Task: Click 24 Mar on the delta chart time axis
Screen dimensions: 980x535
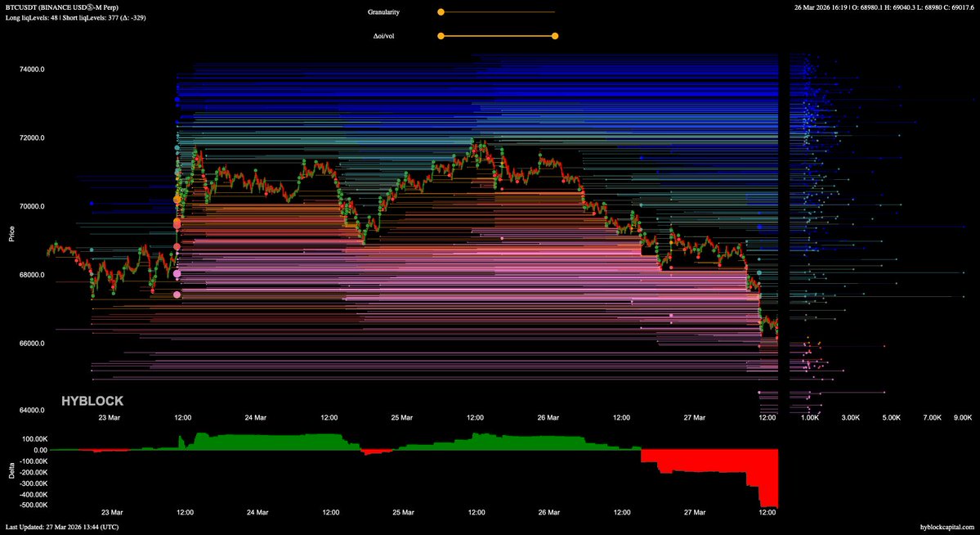Action: coord(257,512)
